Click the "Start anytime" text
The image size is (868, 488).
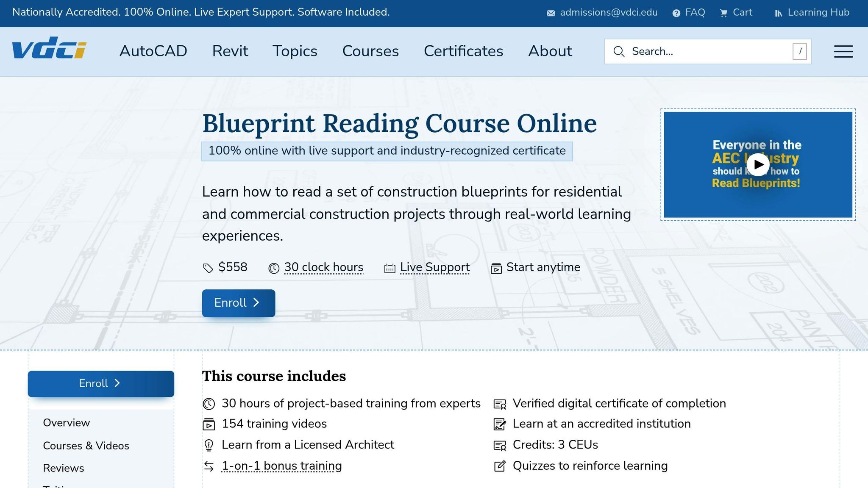(543, 267)
